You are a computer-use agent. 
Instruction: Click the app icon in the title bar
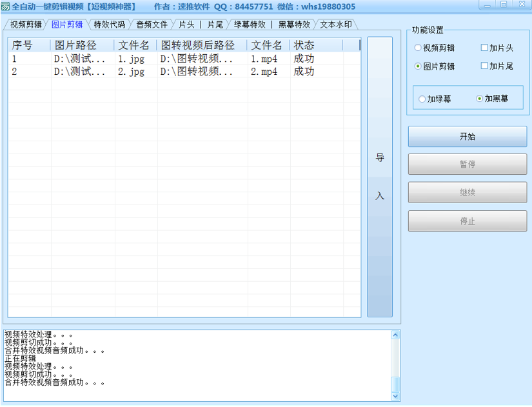pyautogui.click(x=5, y=6)
